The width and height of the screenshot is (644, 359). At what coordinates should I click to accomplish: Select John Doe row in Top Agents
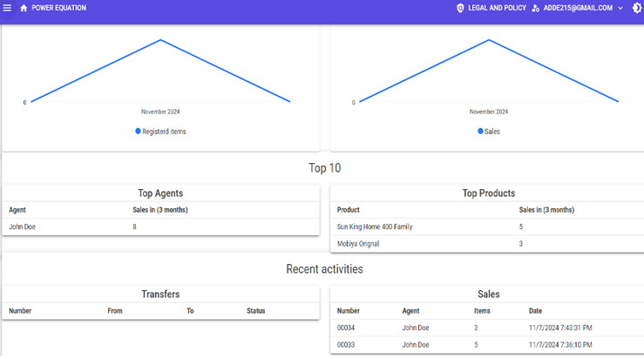23,227
